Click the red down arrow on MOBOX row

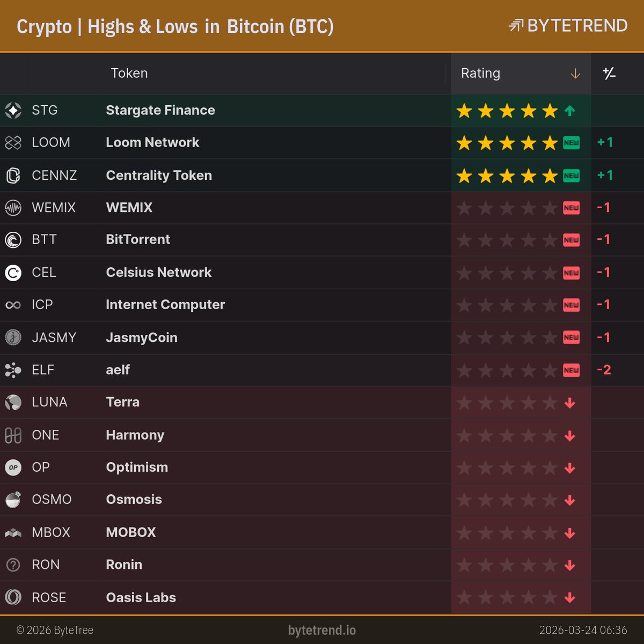tap(570, 533)
